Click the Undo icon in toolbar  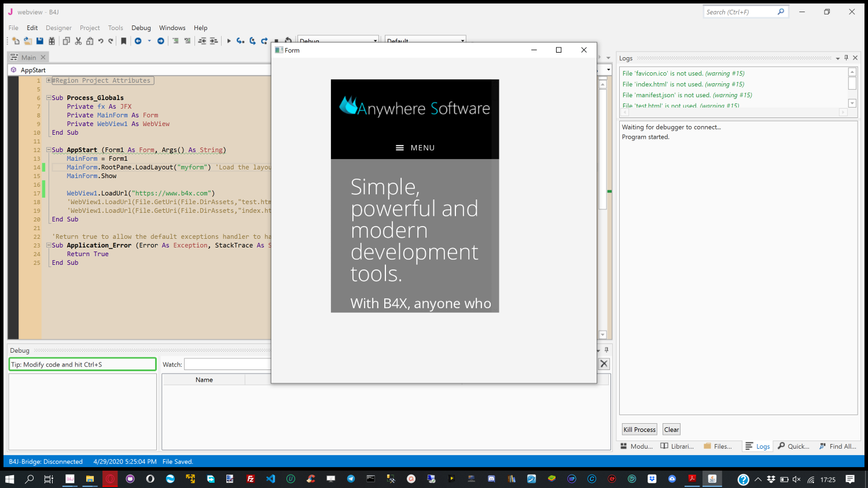point(101,41)
